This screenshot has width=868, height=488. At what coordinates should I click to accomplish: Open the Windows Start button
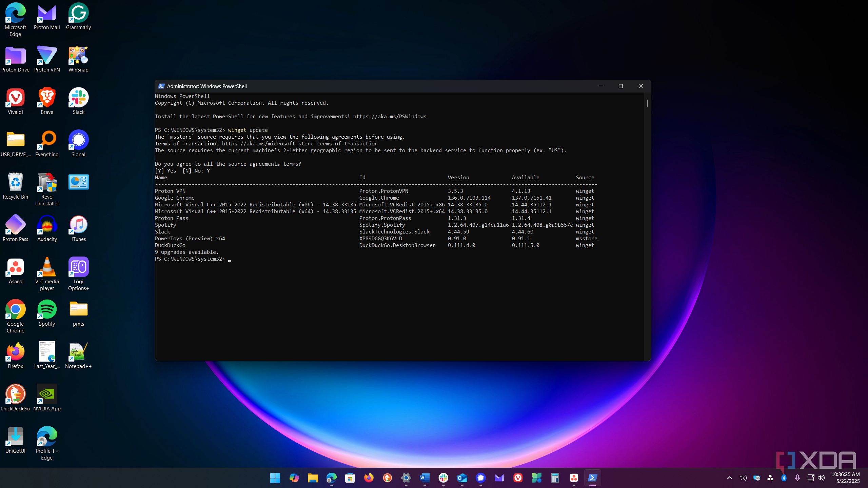pyautogui.click(x=275, y=478)
